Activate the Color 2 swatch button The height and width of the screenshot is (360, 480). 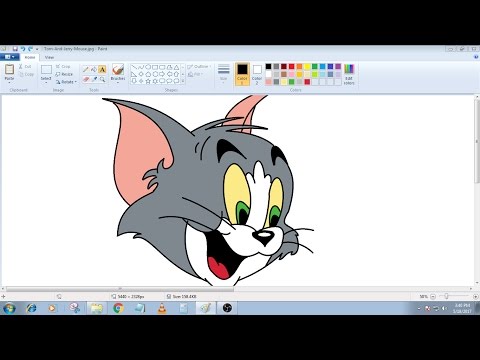pos(257,74)
